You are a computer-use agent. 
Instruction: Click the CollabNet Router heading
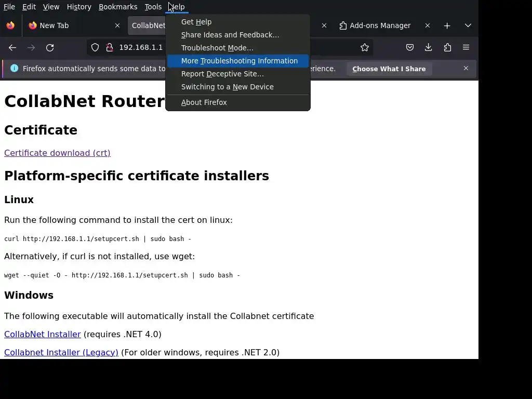pos(85,101)
